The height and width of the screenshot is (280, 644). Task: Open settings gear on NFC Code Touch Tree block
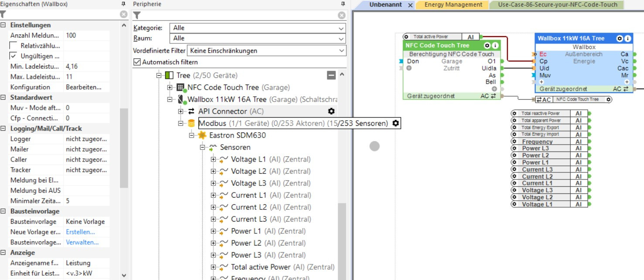coord(487,45)
